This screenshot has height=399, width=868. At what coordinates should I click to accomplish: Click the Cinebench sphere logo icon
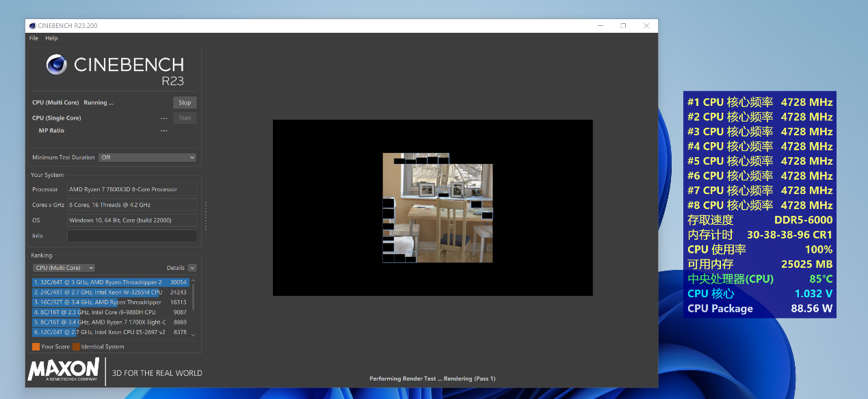(57, 65)
